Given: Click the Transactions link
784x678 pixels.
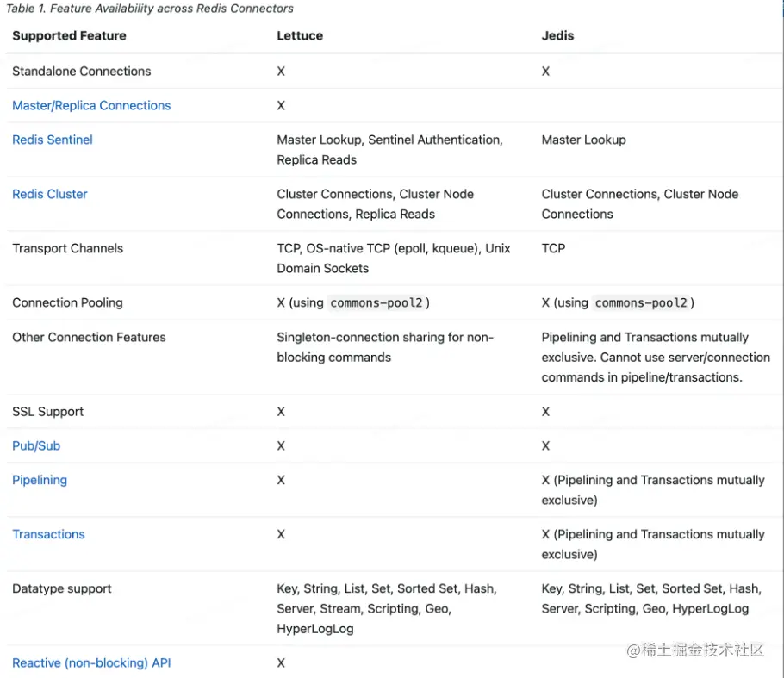Looking at the screenshot, I should [48, 534].
